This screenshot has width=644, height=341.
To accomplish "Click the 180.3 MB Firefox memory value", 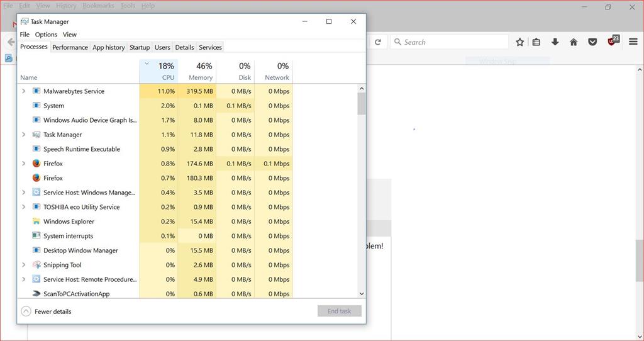I will pyautogui.click(x=199, y=178).
